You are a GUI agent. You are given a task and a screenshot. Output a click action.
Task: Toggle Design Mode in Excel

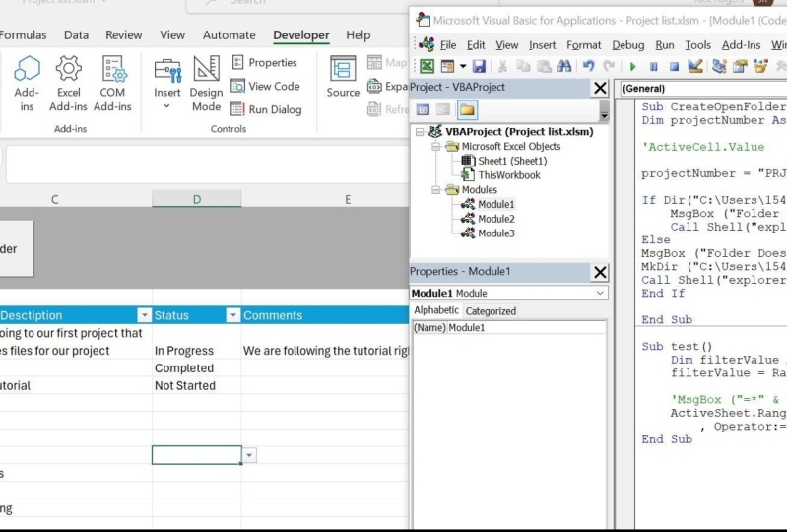(x=206, y=84)
